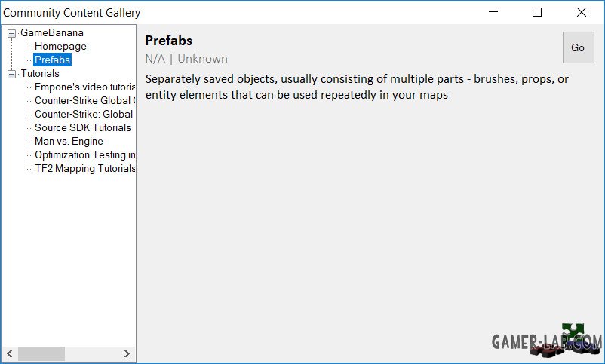Click the right scroll arrow in tree panel

point(127,353)
